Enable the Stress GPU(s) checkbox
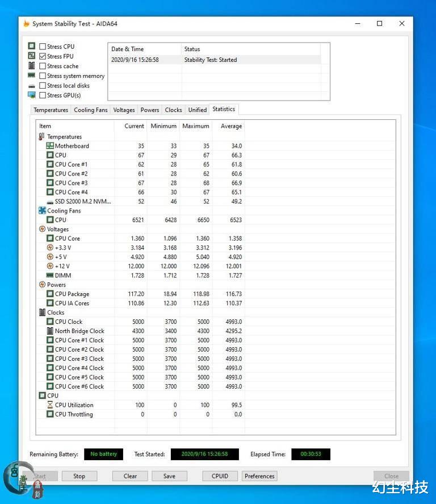The height and width of the screenshot is (504, 436). [x=43, y=95]
